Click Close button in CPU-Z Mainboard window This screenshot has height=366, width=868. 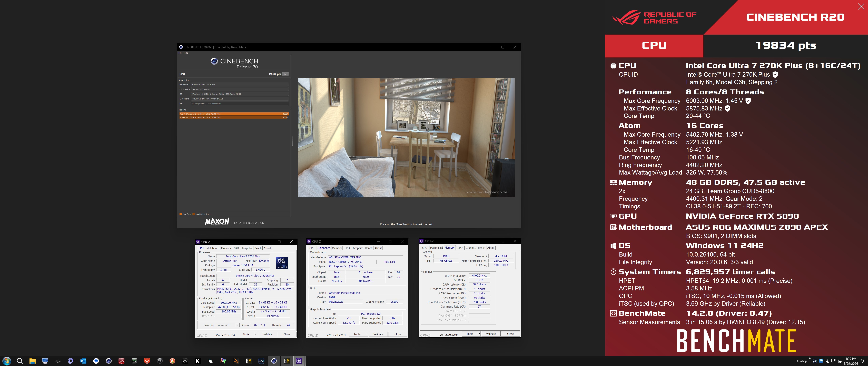click(398, 334)
